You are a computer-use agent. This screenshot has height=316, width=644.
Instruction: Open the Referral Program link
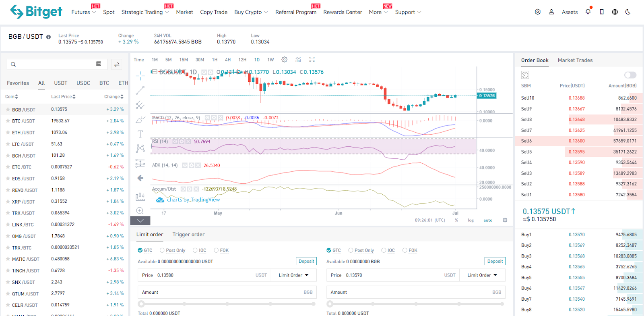(x=296, y=12)
